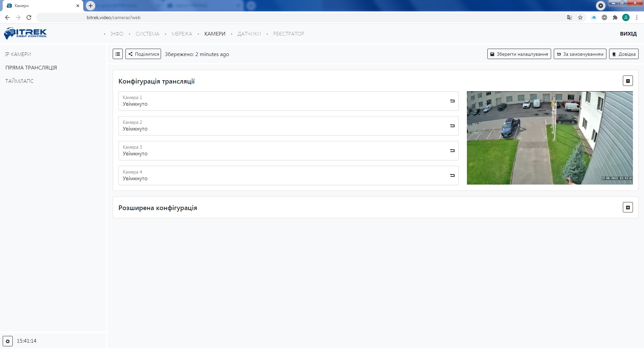The width and height of the screenshot is (644, 349).
Task: Collapse the Конфігурація трансляції section
Action: coord(628,81)
